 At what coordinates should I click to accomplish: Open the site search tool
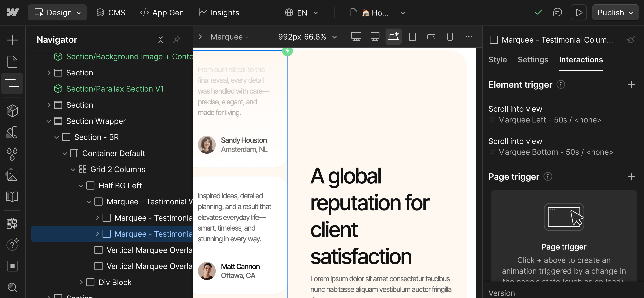point(12,288)
